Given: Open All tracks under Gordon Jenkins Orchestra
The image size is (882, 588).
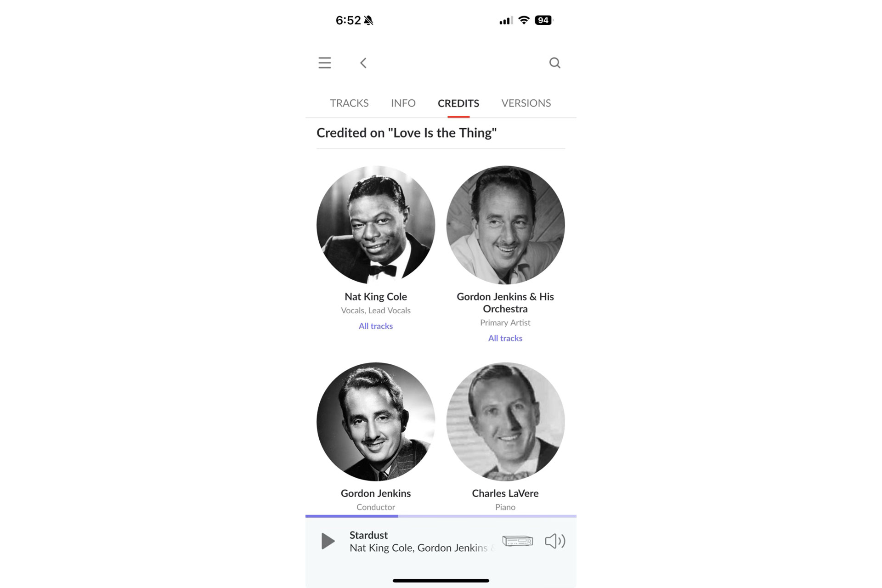Looking at the screenshot, I should tap(505, 339).
